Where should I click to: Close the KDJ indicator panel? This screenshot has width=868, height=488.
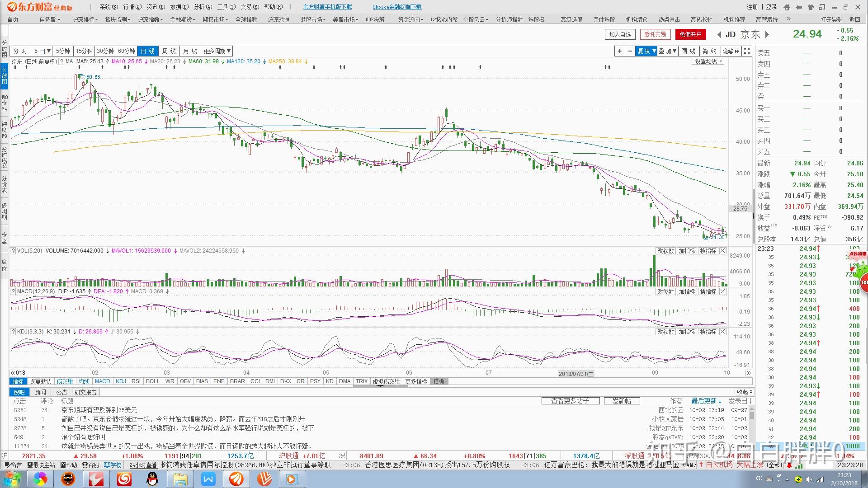723,332
